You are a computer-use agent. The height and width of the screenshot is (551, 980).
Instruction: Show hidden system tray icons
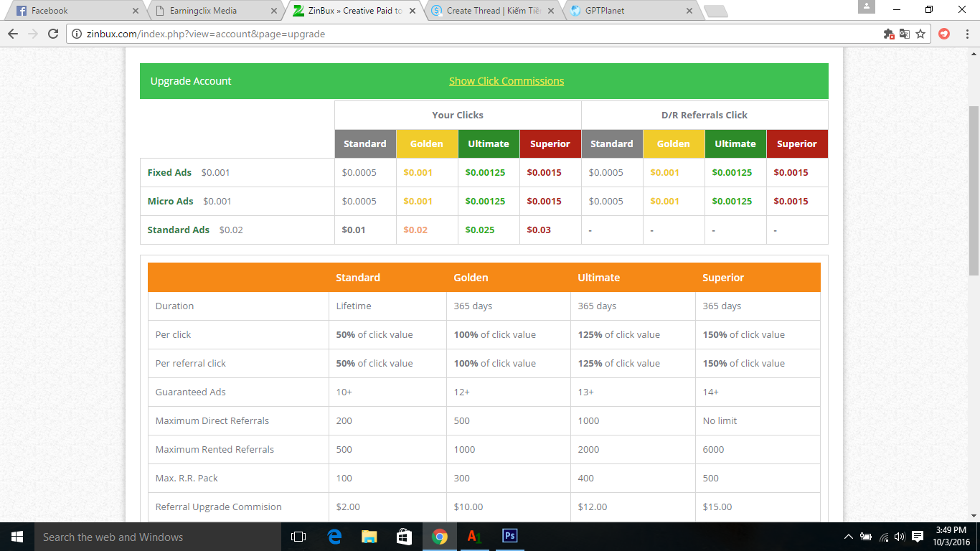pos(849,537)
